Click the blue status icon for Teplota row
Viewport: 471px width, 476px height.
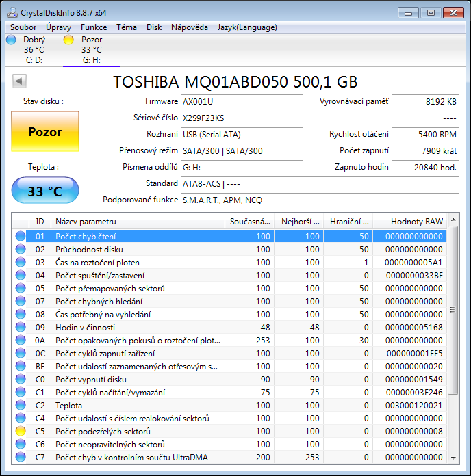[21, 406]
